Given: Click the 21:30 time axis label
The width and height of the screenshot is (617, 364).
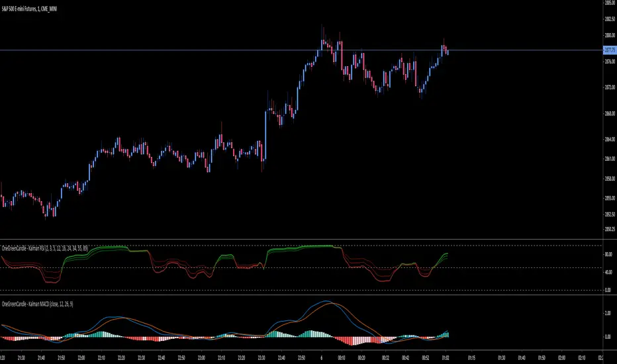Looking at the screenshot, I should pos(21,358).
